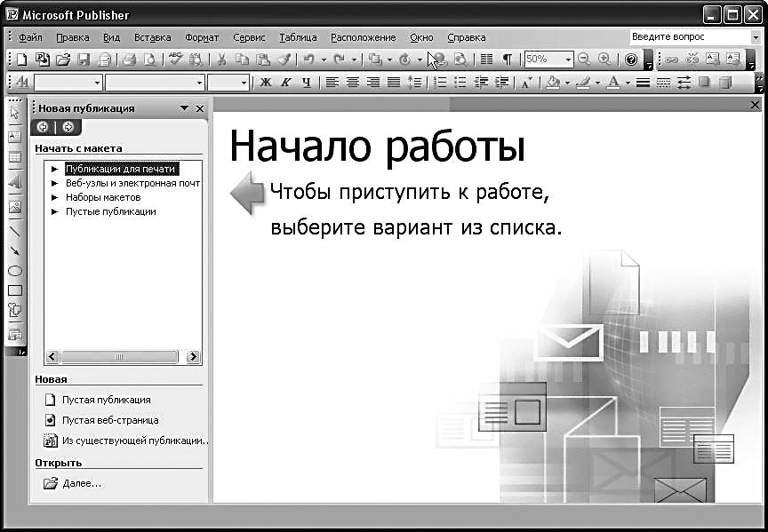Image resolution: width=768 pixels, height=532 pixels.
Task: Toggle underline formatting (Ч)
Action: click(x=306, y=83)
